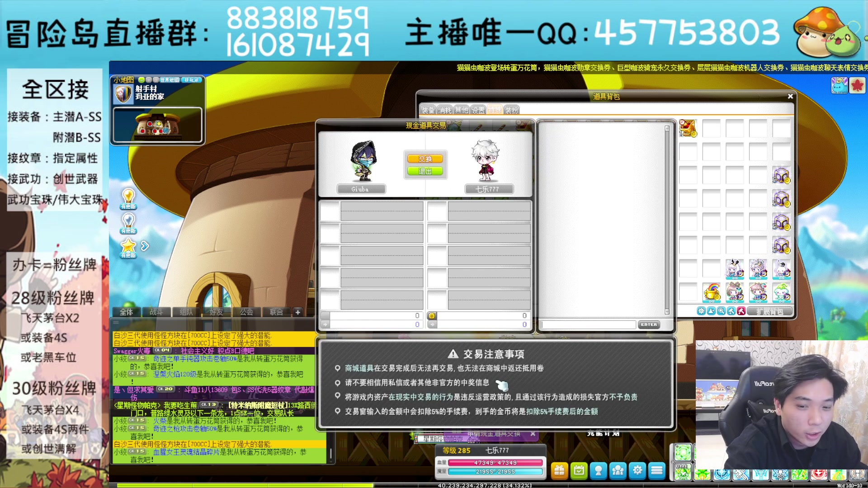The image size is (868, 488).
Task: Click the 七乐777 name label in trade
Action: coord(489,189)
